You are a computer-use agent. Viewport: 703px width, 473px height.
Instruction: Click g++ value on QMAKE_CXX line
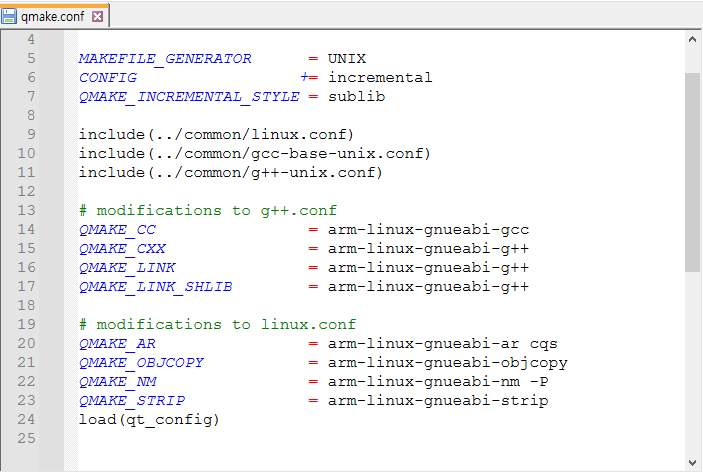(428, 248)
